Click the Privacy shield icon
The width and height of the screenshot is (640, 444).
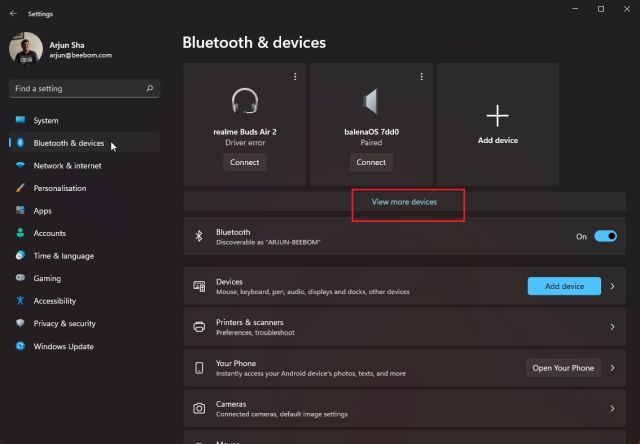click(x=20, y=323)
